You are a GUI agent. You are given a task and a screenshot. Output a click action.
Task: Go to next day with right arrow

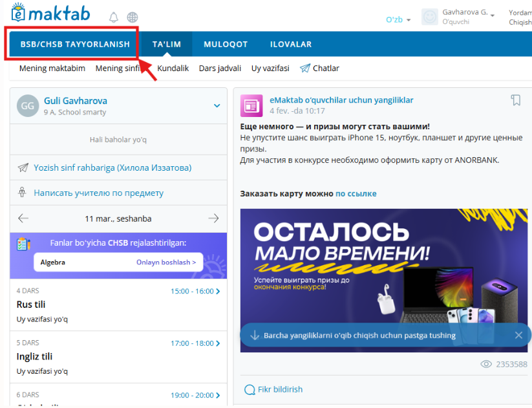pos(214,219)
